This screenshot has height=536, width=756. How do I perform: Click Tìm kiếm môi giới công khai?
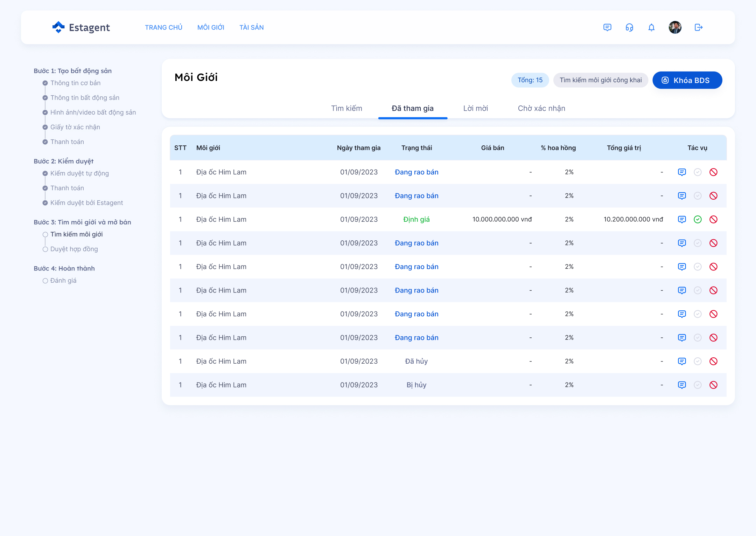[x=601, y=80]
